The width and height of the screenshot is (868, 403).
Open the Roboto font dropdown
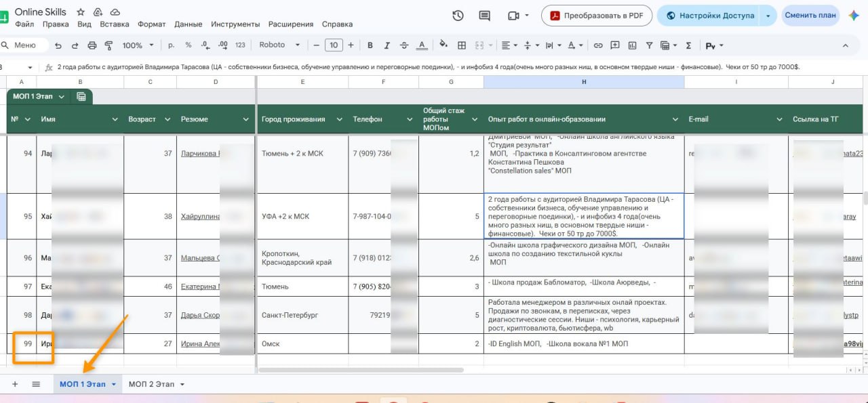(279, 45)
